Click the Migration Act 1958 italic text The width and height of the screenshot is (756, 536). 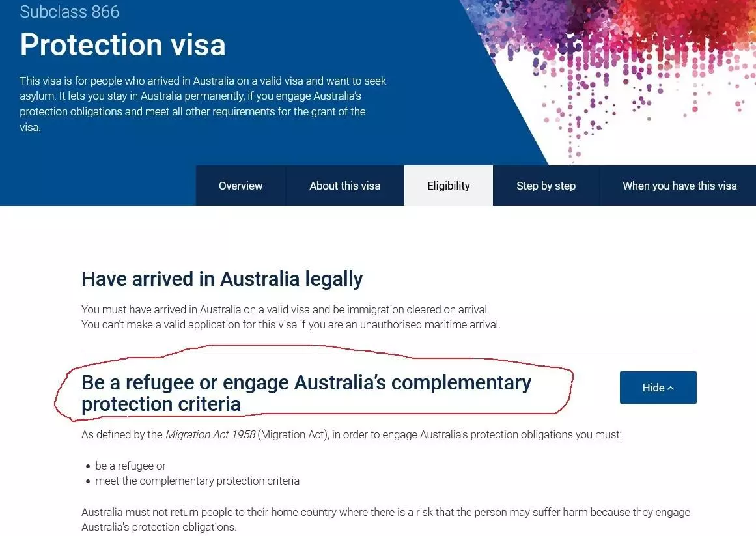(210, 434)
